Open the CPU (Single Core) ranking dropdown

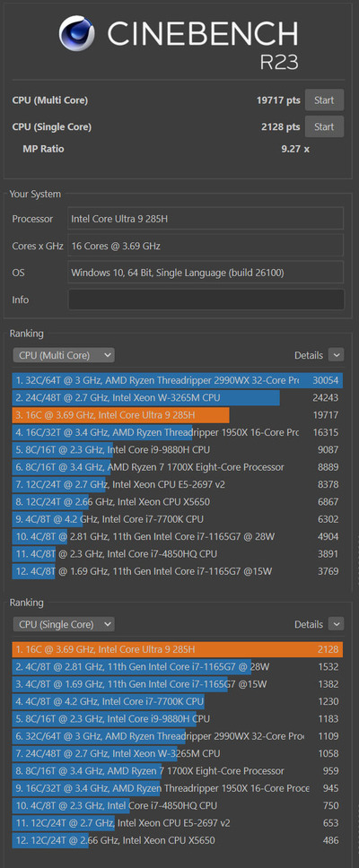(64, 624)
